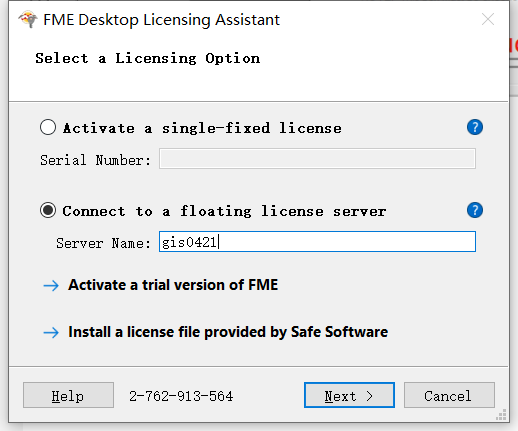The image size is (518, 431).
Task: Click the arrow icon beside Install a license file
Action: tap(51, 332)
